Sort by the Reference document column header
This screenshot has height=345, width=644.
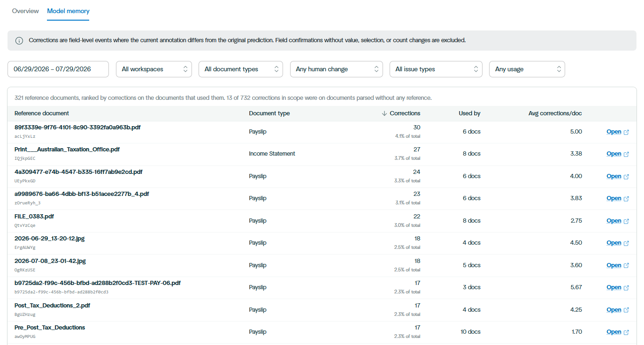42,113
